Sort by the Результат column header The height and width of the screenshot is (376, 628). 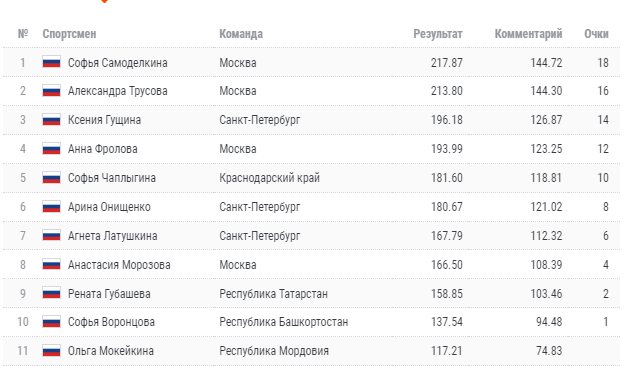coord(438,34)
